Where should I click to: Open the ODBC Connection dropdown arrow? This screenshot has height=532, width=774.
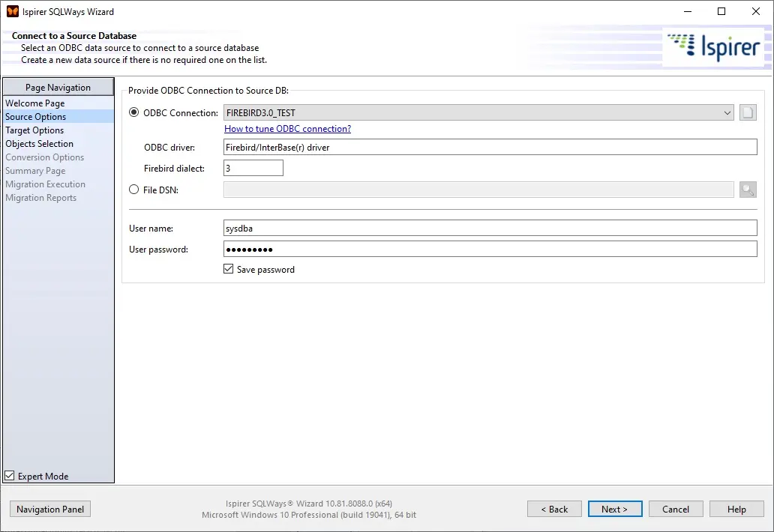(x=727, y=112)
